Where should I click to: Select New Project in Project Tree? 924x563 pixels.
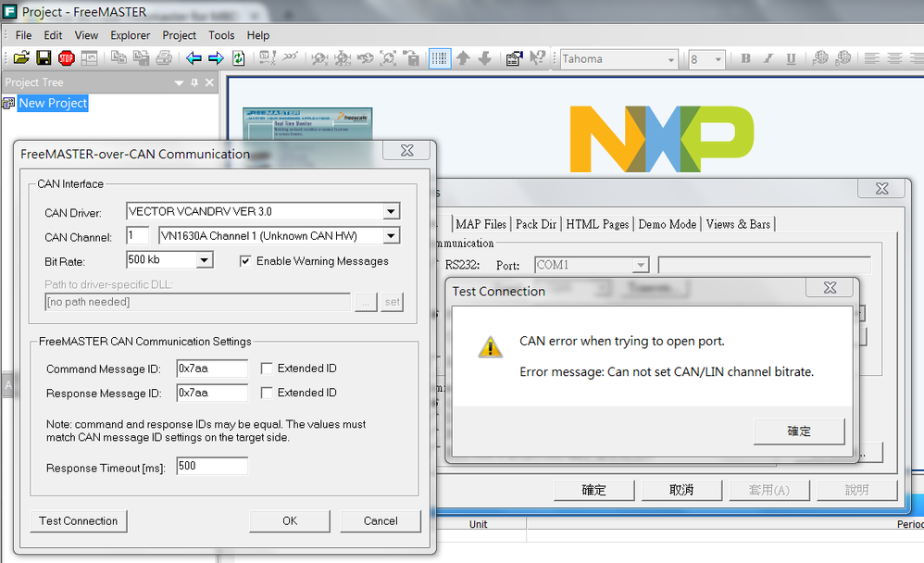point(53,103)
